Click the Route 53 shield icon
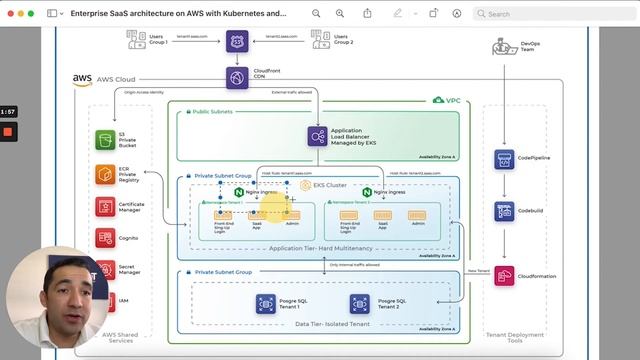This screenshot has height=360, width=640. [x=237, y=41]
